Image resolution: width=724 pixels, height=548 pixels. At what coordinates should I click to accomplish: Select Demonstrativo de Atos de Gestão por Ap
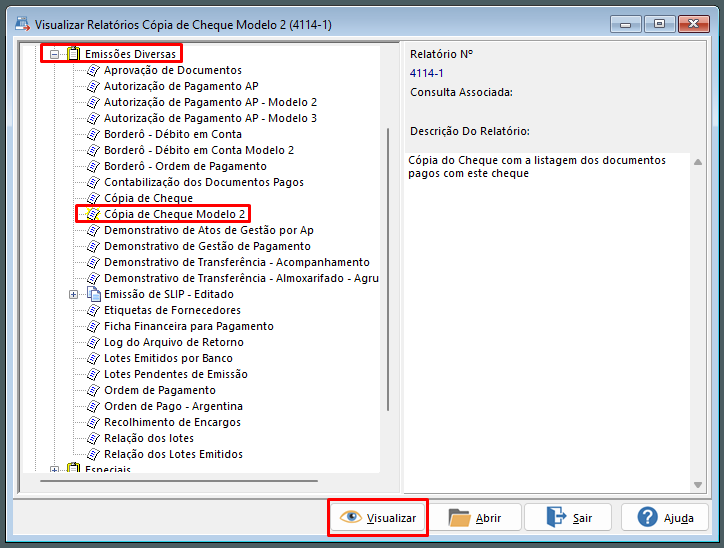[x=209, y=230]
